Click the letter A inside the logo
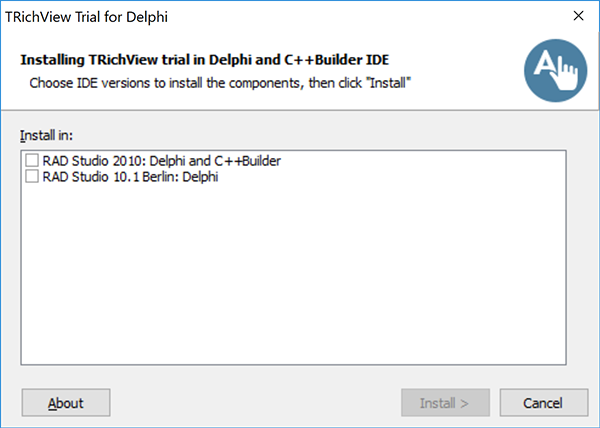 545,64
